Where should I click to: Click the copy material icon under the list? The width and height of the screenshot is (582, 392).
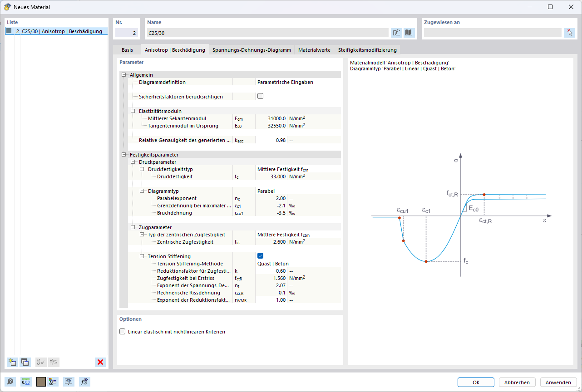point(25,362)
